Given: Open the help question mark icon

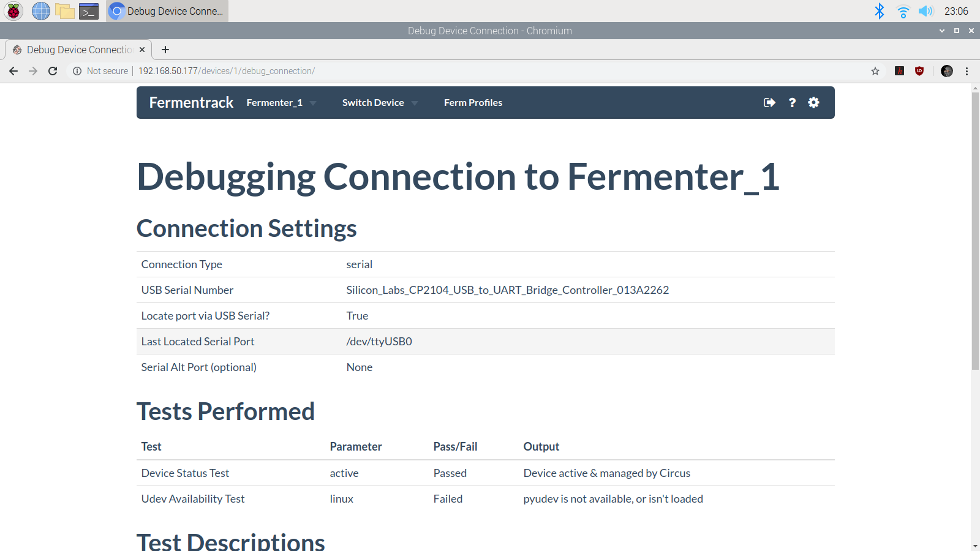Looking at the screenshot, I should click(x=792, y=103).
